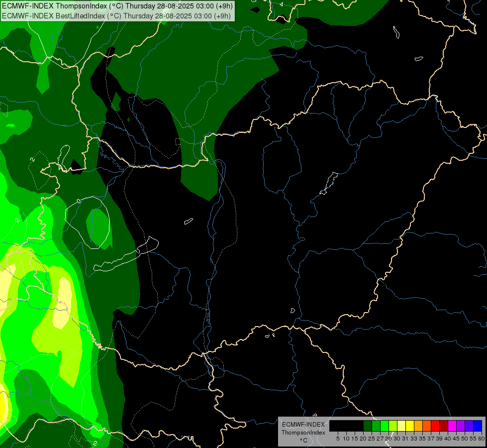Click the dark green 20-25 legend swatch
Image resolution: width=487 pixels, height=448 pixels.
368,426
